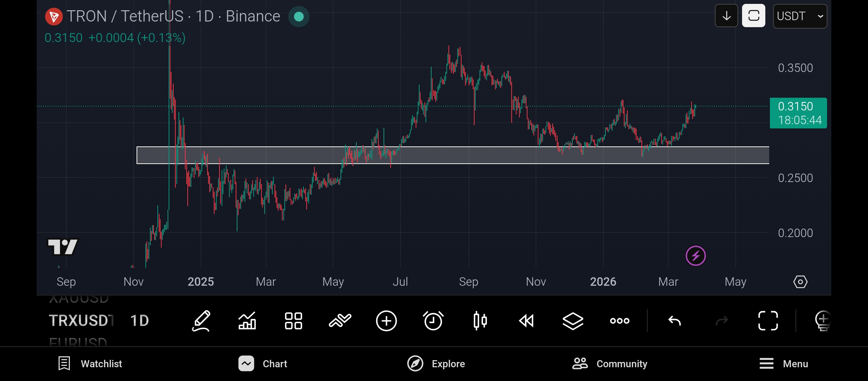
Task: Undo the last chart action
Action: coord(674,321)
